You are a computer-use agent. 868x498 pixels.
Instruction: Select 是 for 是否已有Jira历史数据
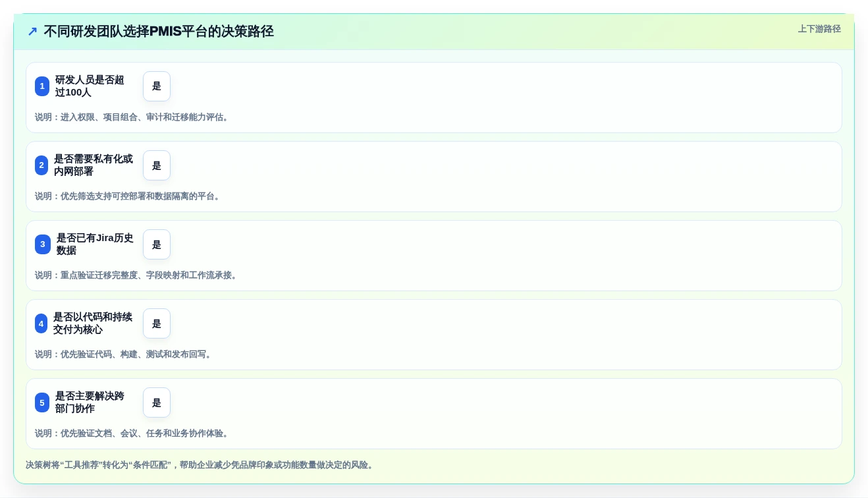[157, 244]
